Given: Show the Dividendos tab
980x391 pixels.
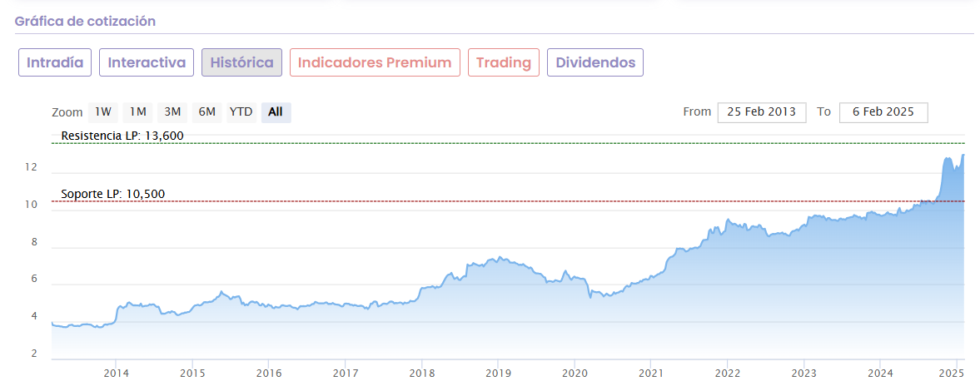Looking at the screenshot, I should tap(595, 62).
